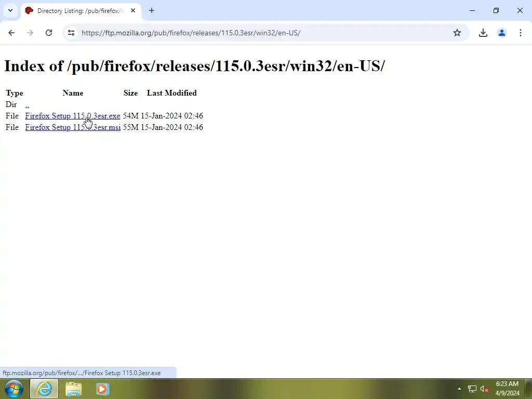532x399 pixels.
Task: Open the parent directory link
Action: click(x=27, y=104)
